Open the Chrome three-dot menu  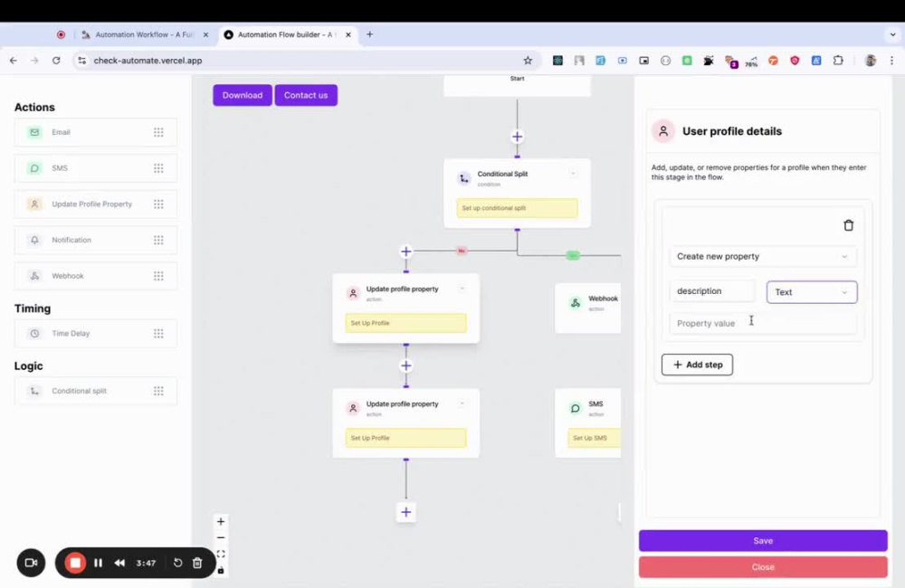[891, 60]
